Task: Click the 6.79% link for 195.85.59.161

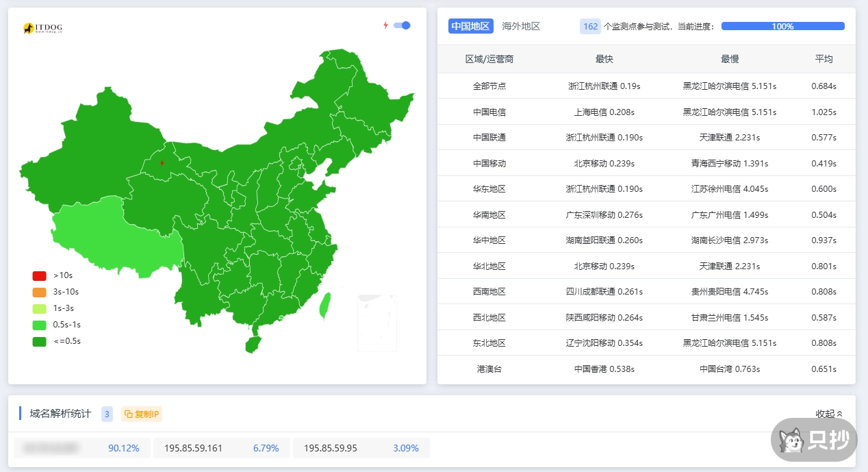Action: coord(268,447)
